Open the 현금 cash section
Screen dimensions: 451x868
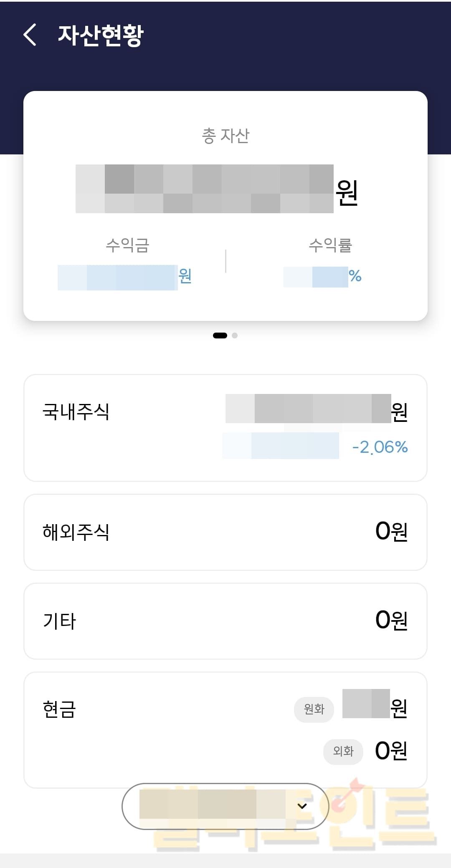[59, 709]
